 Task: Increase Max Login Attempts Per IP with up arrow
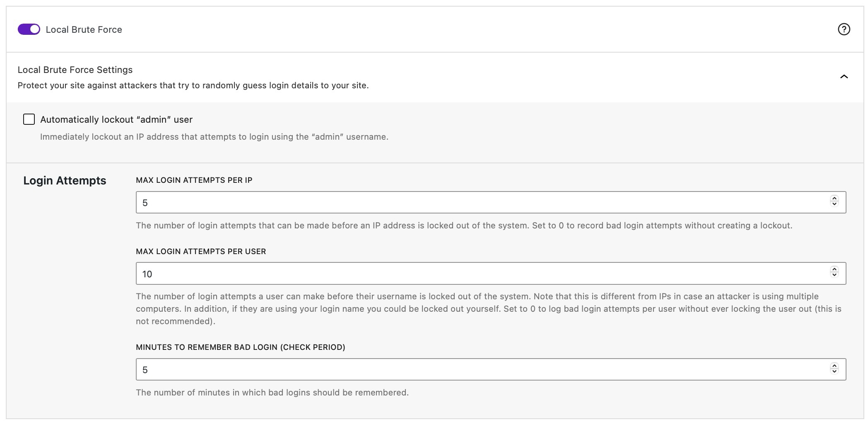834,199
